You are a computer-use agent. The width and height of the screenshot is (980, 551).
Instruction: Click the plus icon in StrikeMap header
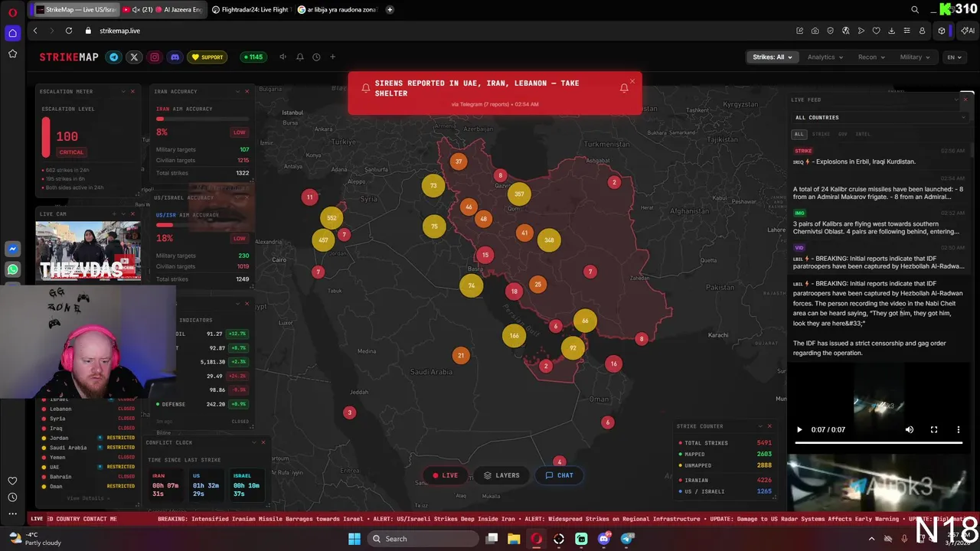pyautogui.click(x=332, y=57)
